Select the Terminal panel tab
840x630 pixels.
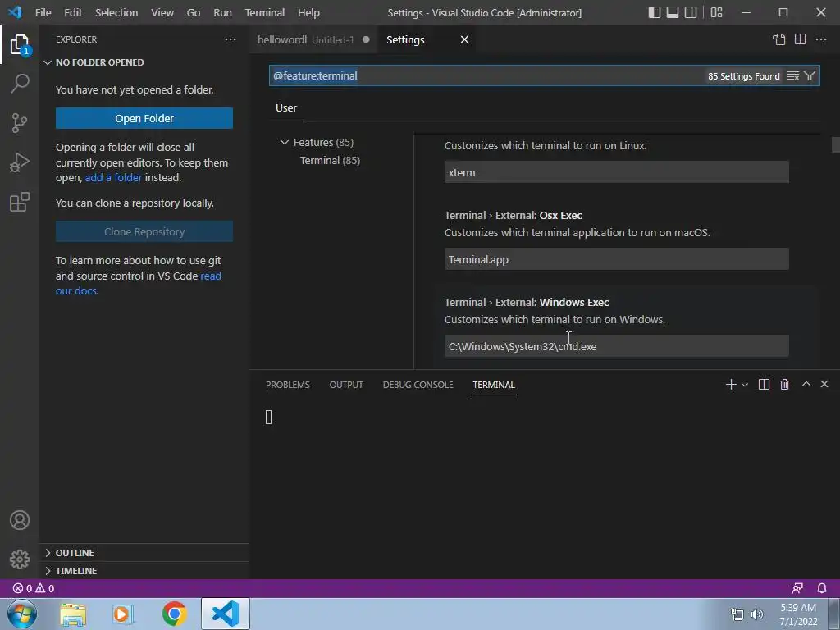(x=494, y=385)
